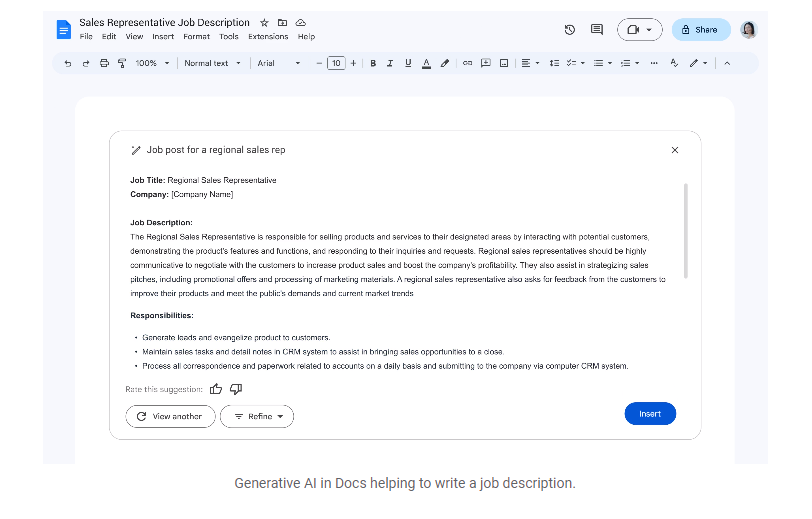Click the View another button
This screenshot has height=519, width=812.
170,416
